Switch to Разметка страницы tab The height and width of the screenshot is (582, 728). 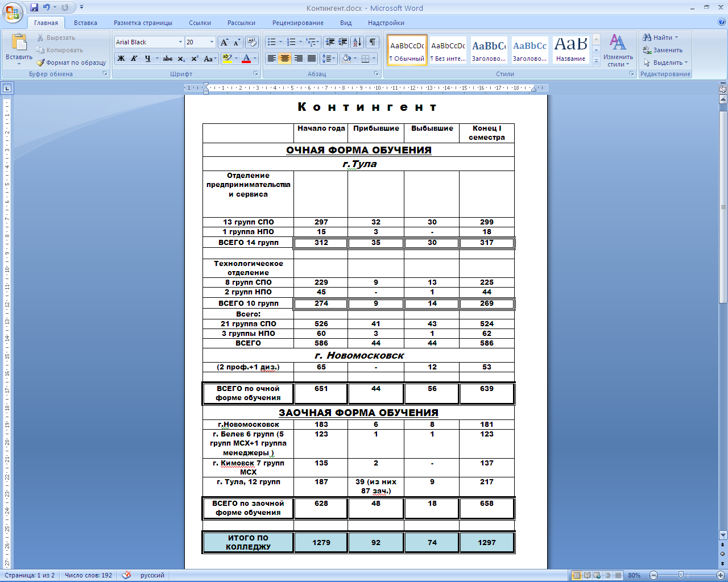tap(143, 23)
